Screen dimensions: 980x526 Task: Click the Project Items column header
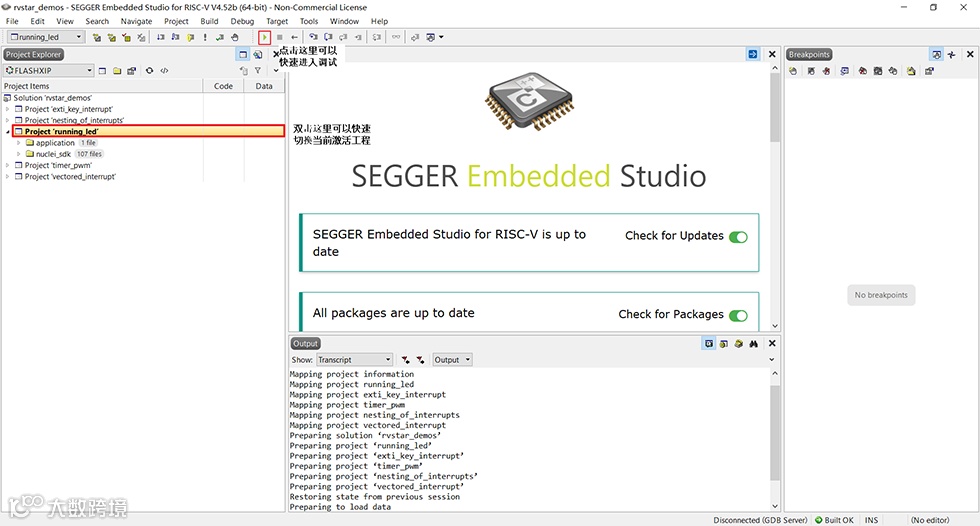click(102, 86)
